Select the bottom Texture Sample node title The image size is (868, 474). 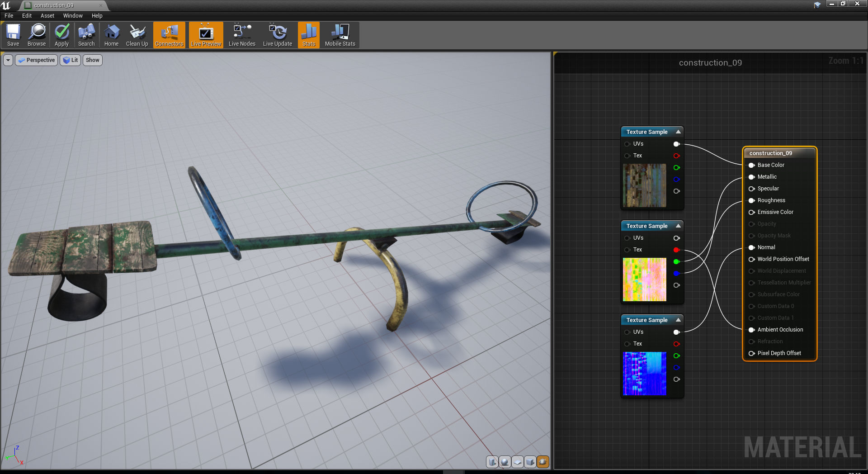coord(647,320)
